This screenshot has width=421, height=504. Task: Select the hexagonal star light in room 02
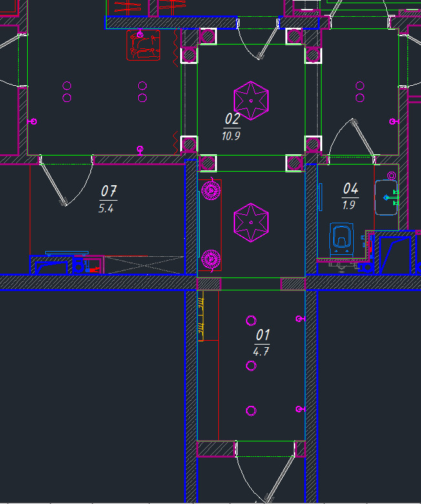[251, 100]
